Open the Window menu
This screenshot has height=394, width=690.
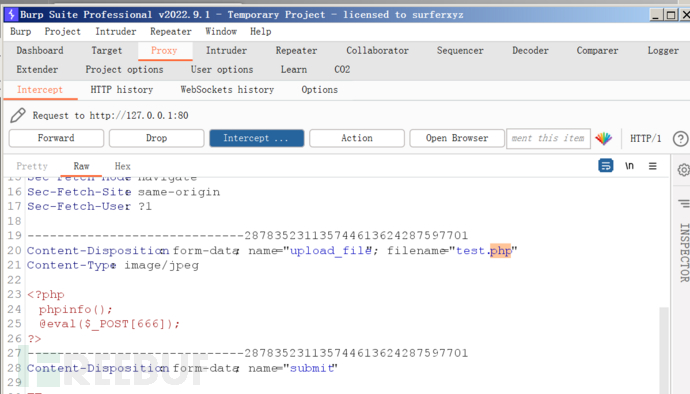click(x=221, y=32)
